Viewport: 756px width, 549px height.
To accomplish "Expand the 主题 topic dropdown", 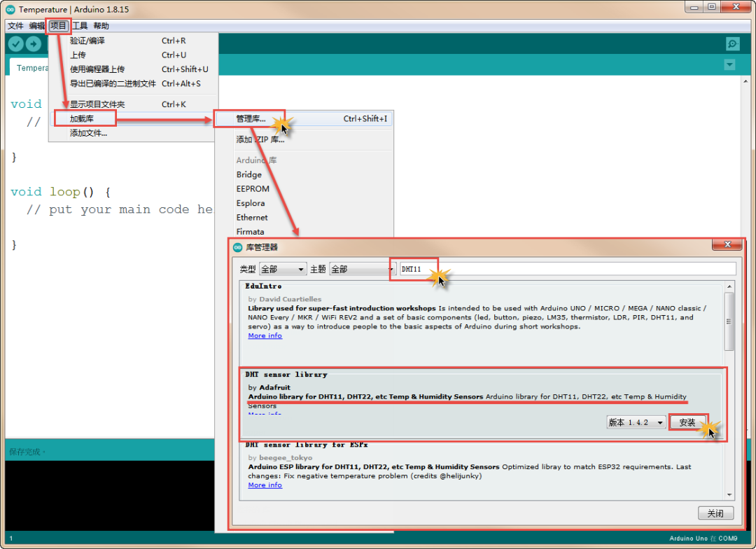I will coord(362,269).
